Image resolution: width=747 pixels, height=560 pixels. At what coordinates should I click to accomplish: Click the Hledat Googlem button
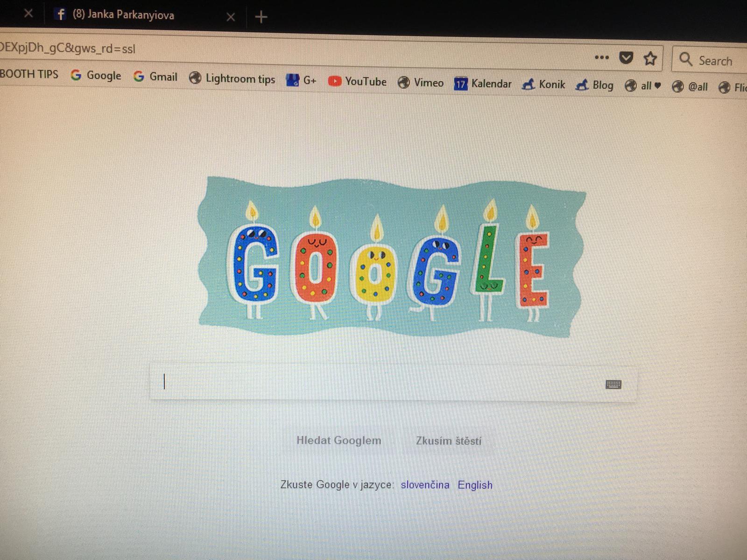339,441
